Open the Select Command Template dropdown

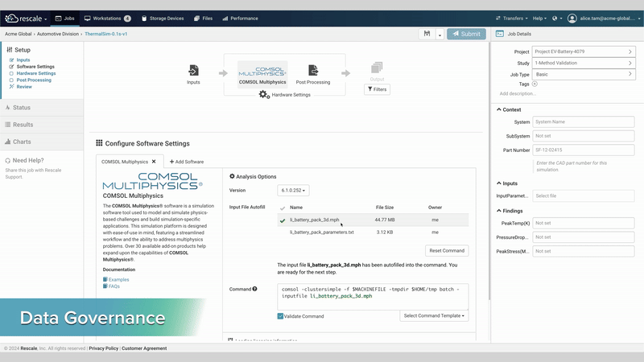[x=434, y=315]
